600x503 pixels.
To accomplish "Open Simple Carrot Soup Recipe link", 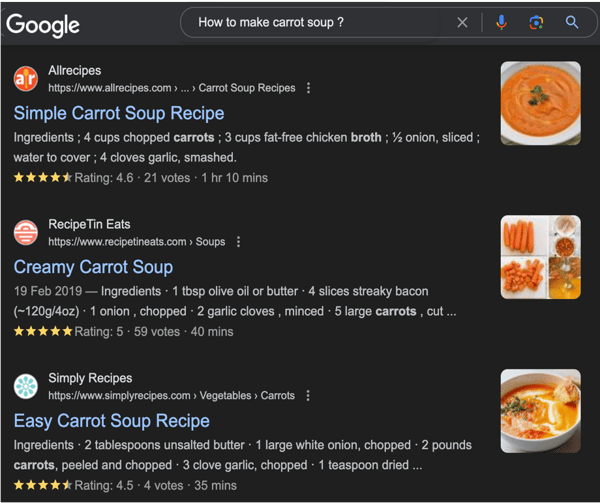I will [x=119, y=113].
